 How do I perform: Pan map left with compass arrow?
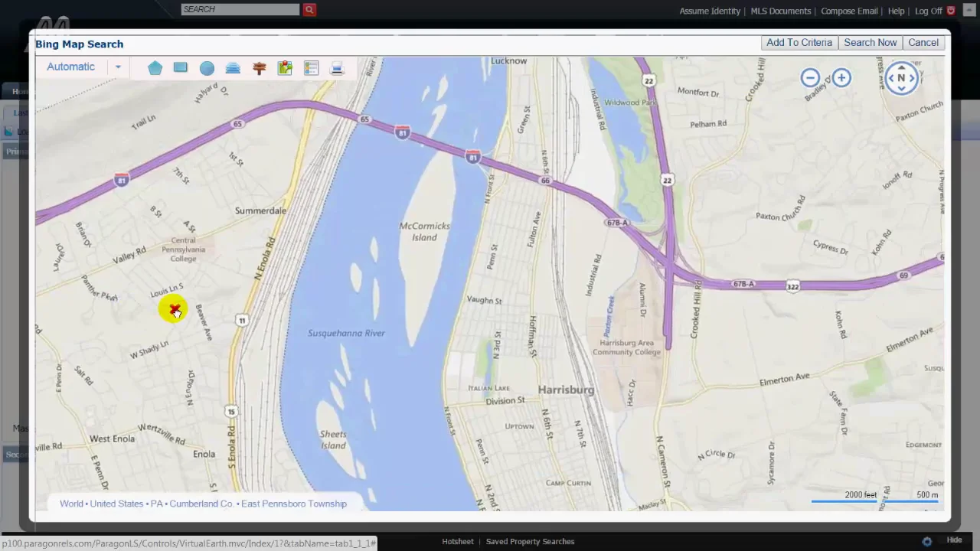[x=890, y=78]
